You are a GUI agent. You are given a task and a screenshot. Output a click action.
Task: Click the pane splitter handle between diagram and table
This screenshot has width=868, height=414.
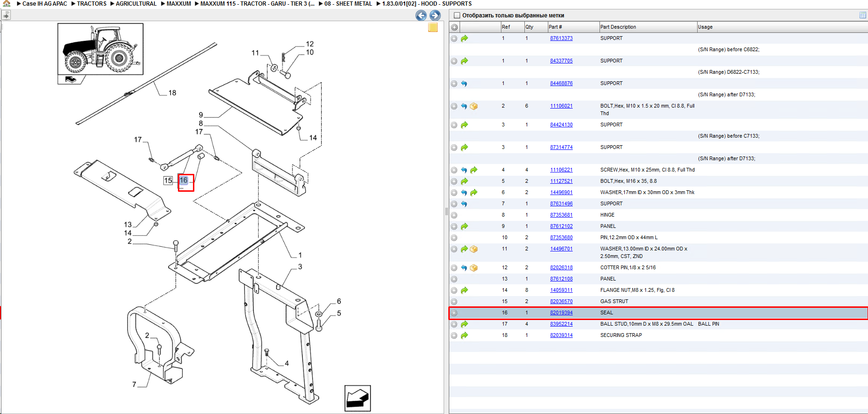click(x=446, y=211)
